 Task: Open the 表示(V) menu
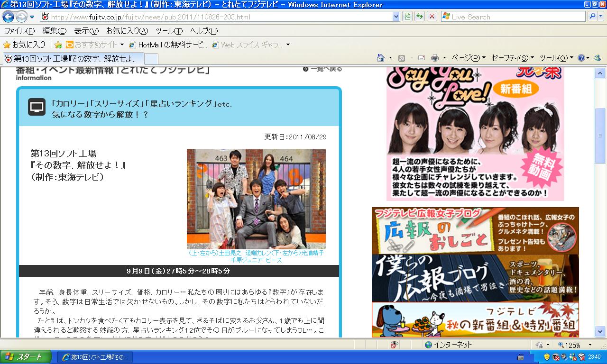coord(86,31)
